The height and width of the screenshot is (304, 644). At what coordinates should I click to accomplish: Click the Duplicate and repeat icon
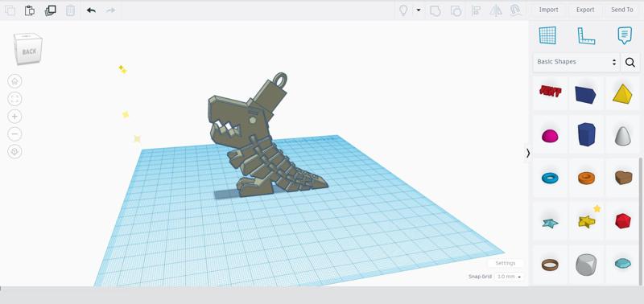50,10
